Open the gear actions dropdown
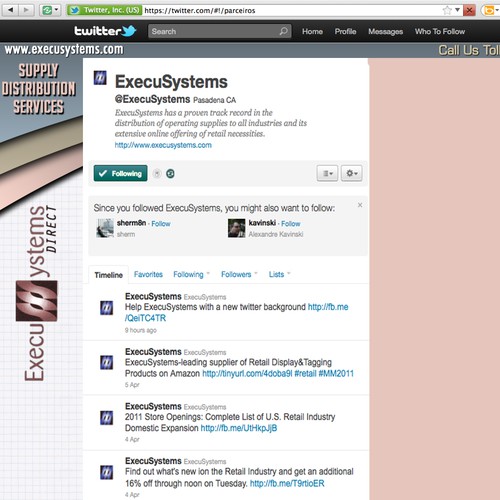The width and height of the screenshot is (500, 500). point(351,173)
